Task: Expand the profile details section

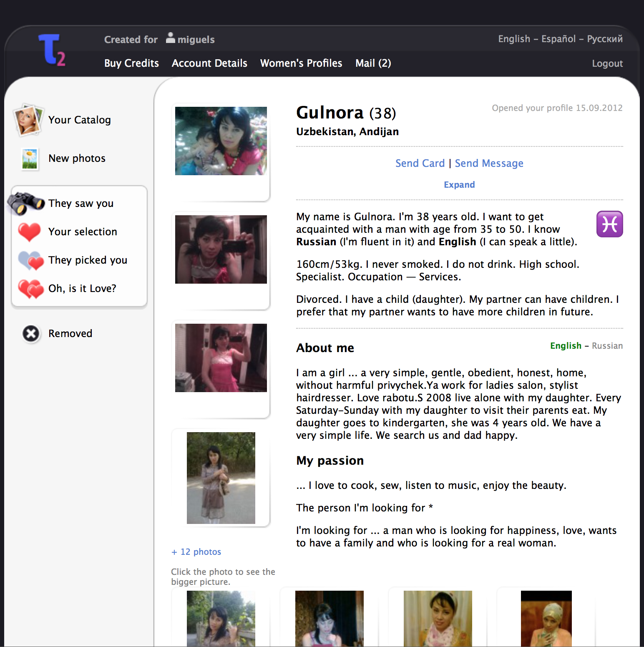Action: (459, 185)
